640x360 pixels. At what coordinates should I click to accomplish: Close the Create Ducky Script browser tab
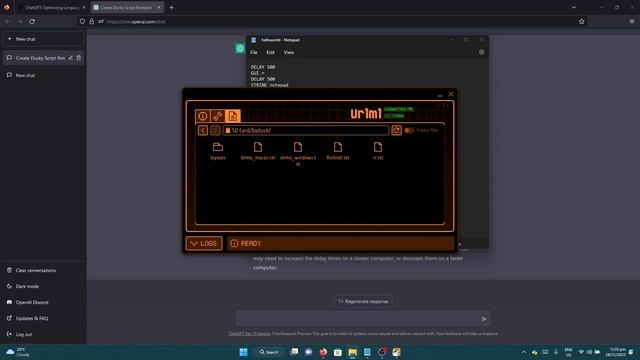pos(159,7)
